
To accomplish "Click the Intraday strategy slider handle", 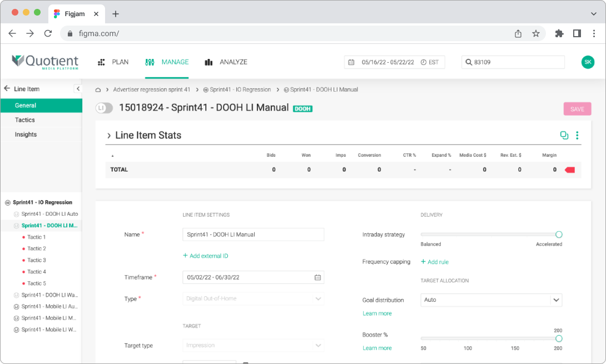I will click(559, 235).
